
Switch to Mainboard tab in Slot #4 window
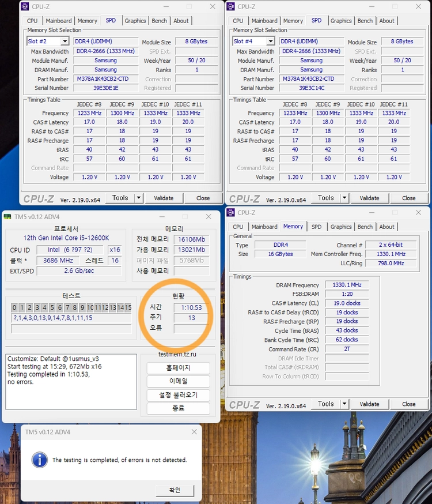[x=264, y=21]
